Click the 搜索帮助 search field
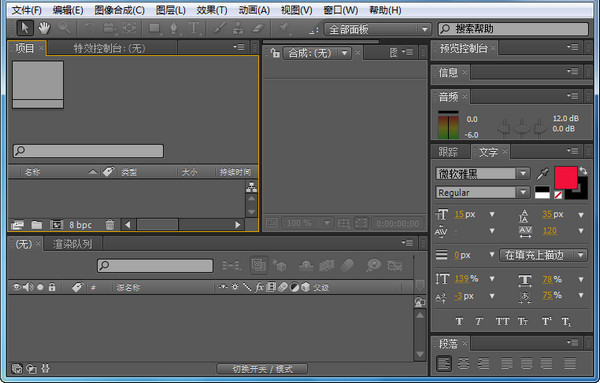 (513, 29)
